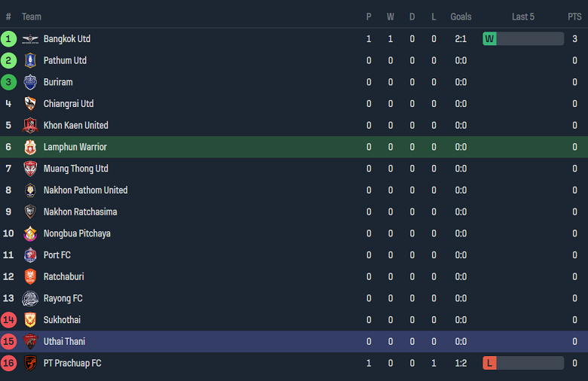Open Lamphun Warrior team page link
This screenshot has height=381, width=588.
75,147
